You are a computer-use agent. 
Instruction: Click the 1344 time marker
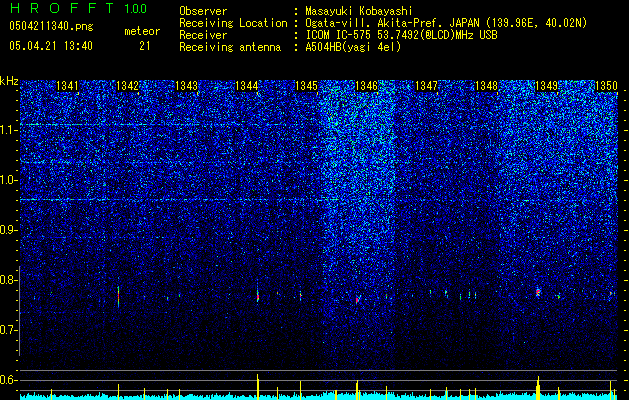[246, 86]
